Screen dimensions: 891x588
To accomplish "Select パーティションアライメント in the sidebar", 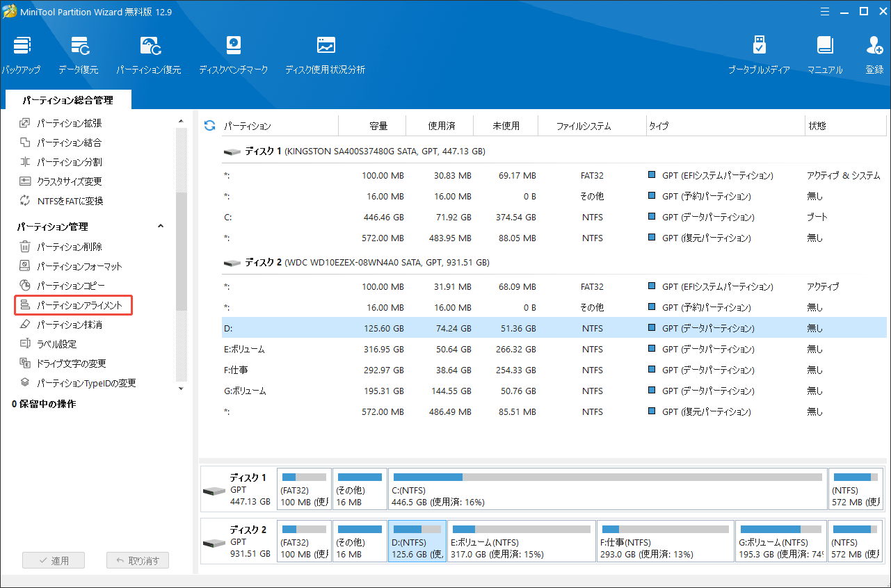I will 73,305.
